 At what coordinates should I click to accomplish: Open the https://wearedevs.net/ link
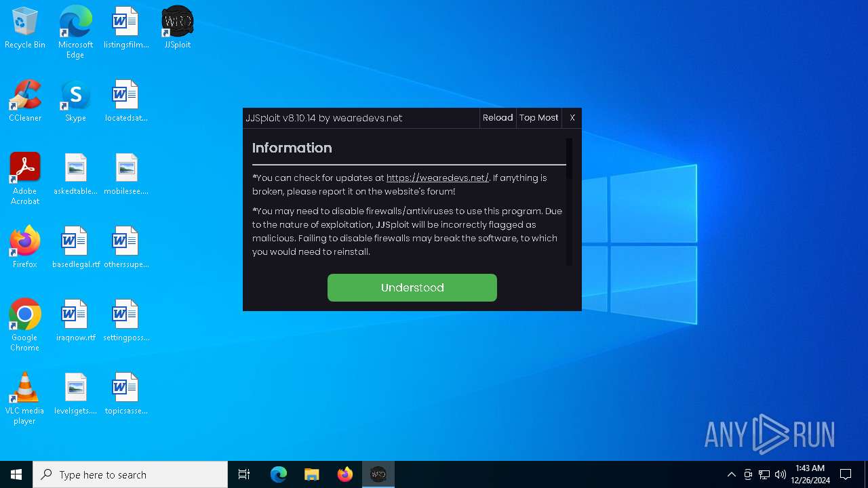(437, 178)
